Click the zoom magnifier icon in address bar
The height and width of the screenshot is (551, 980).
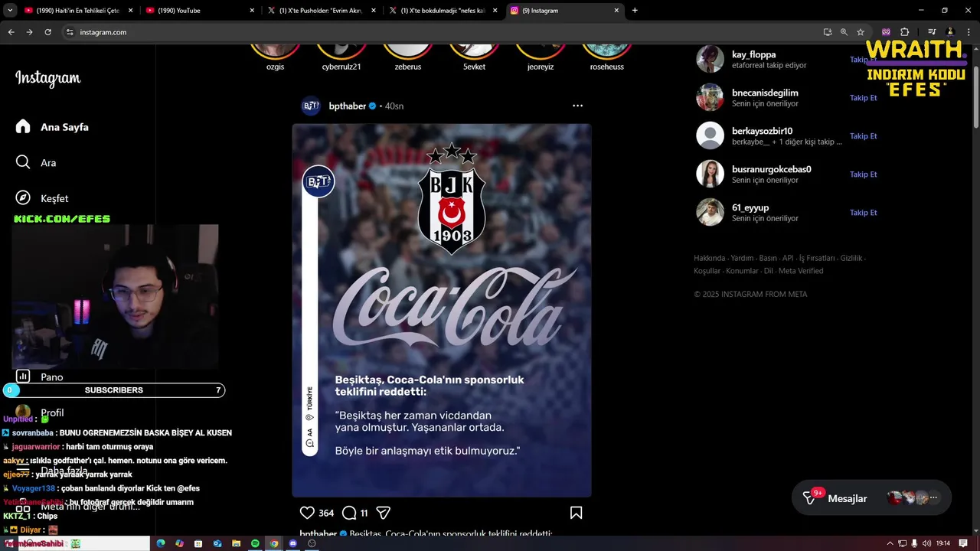tap(844, 32)
